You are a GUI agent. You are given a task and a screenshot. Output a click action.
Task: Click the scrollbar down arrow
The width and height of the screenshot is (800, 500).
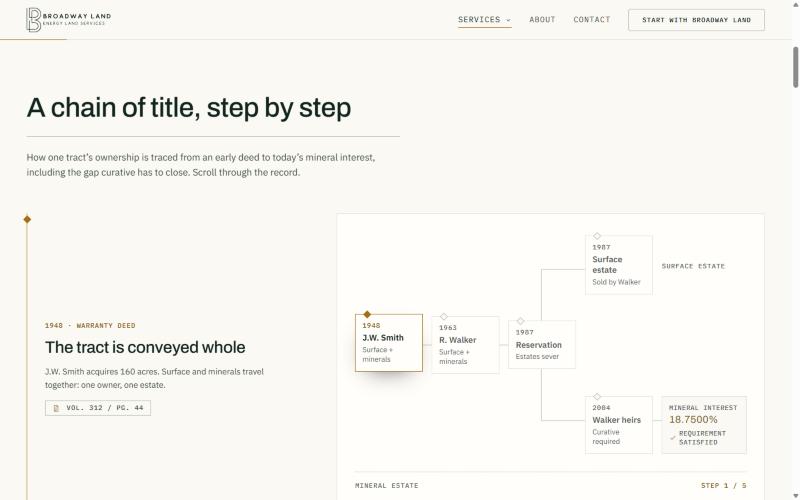795,496
